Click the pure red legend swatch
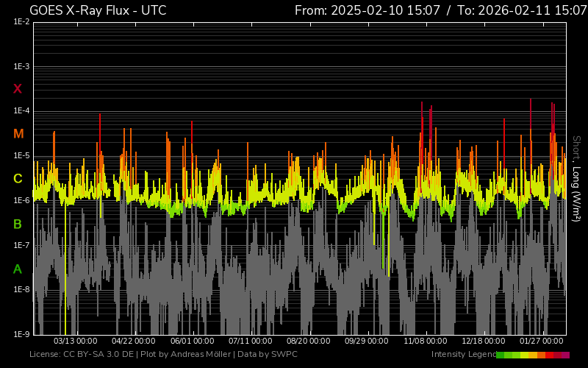Screen dimensions: 588x368 pos(549,355)
